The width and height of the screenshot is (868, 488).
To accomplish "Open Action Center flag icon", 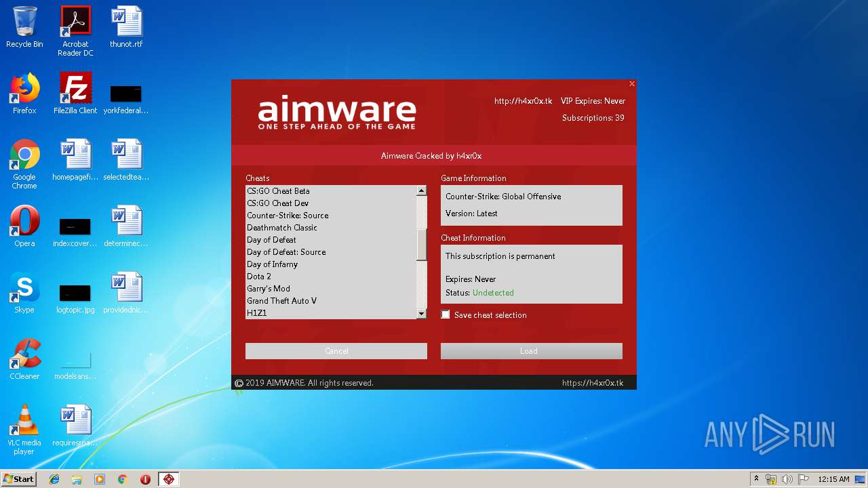I will tap(804, 479).
